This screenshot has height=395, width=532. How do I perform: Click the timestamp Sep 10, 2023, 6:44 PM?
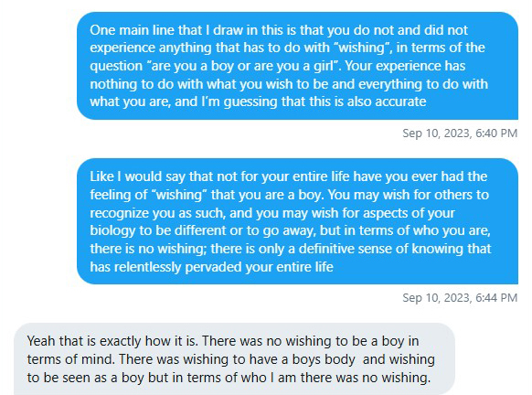[460, 297]
